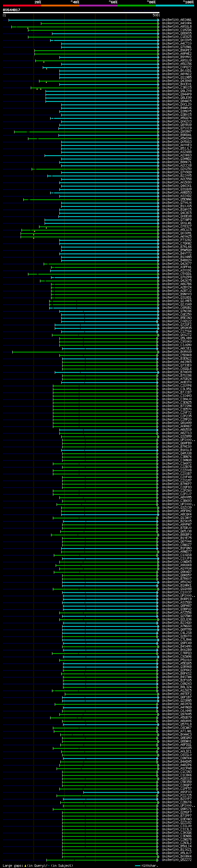Viewport: 197px width, 868px height.
Task: Open hit UniRef100_A8IAN1
Action: pyautogui.click(x=176, y=20)
